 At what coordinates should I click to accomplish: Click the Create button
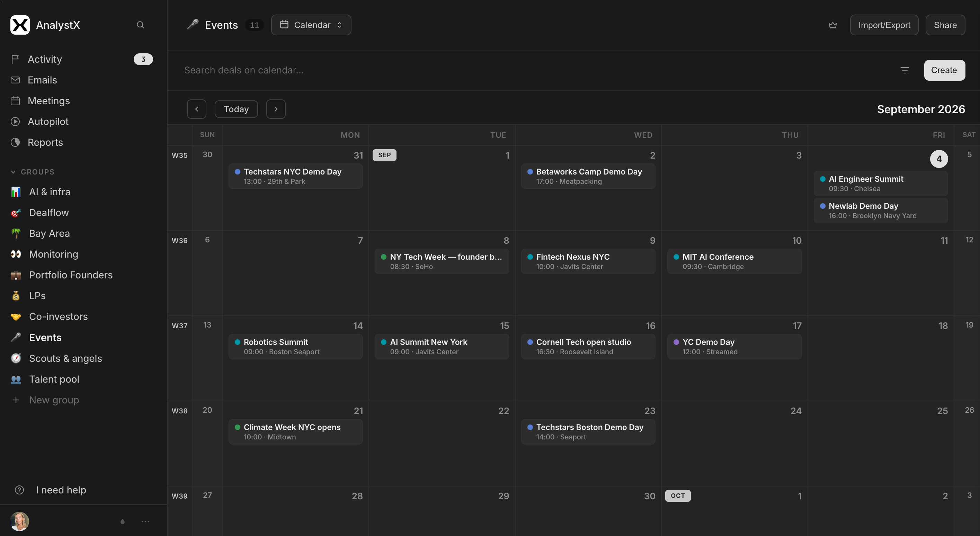coord(944,70)
